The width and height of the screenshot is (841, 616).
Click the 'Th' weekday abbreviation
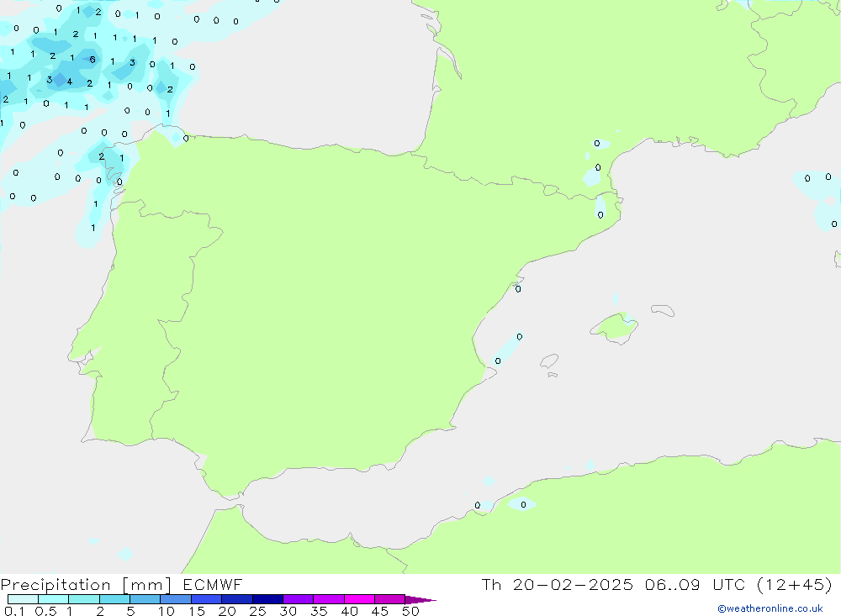(491, 584)
